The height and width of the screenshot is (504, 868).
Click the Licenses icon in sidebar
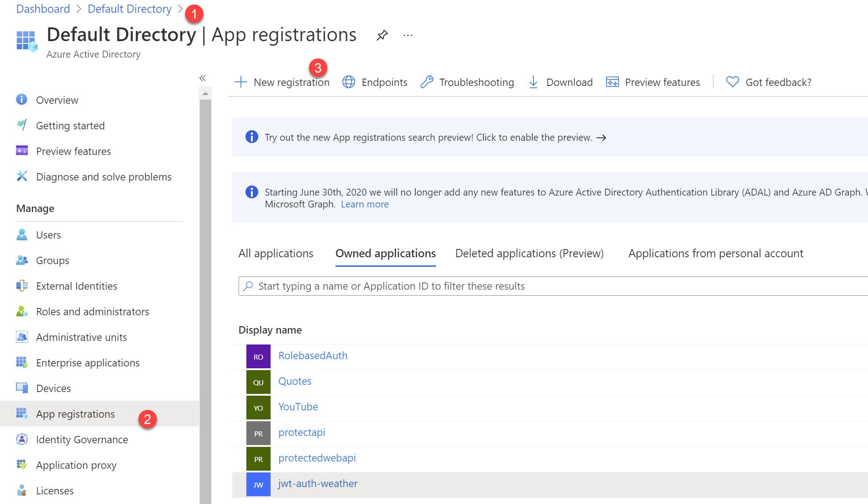click(x=21, y=490)
